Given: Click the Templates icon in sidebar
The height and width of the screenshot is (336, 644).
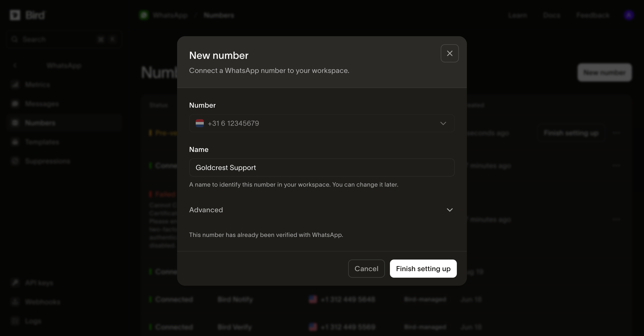Looking at the screenshot, I should tap(15, 142).
